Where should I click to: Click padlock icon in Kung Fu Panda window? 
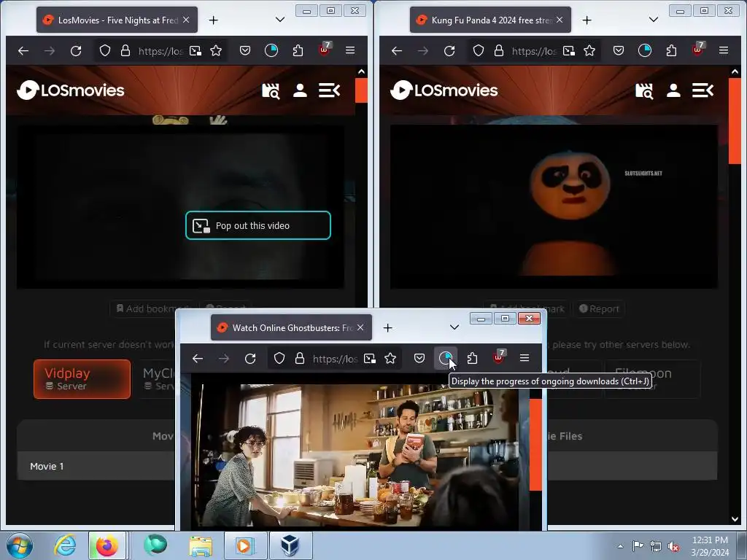coord(499,50)
